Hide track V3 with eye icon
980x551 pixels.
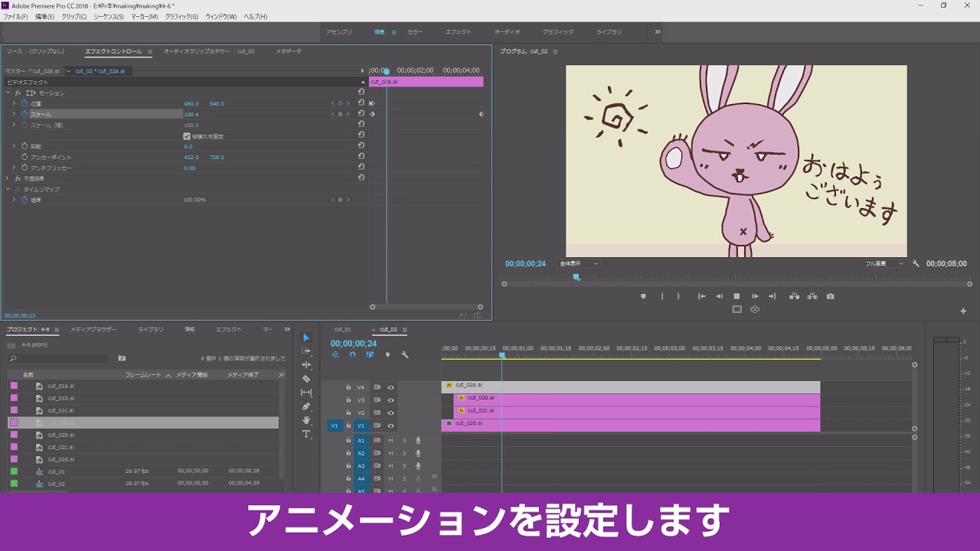pyautogui.click(x=390, y=400)
